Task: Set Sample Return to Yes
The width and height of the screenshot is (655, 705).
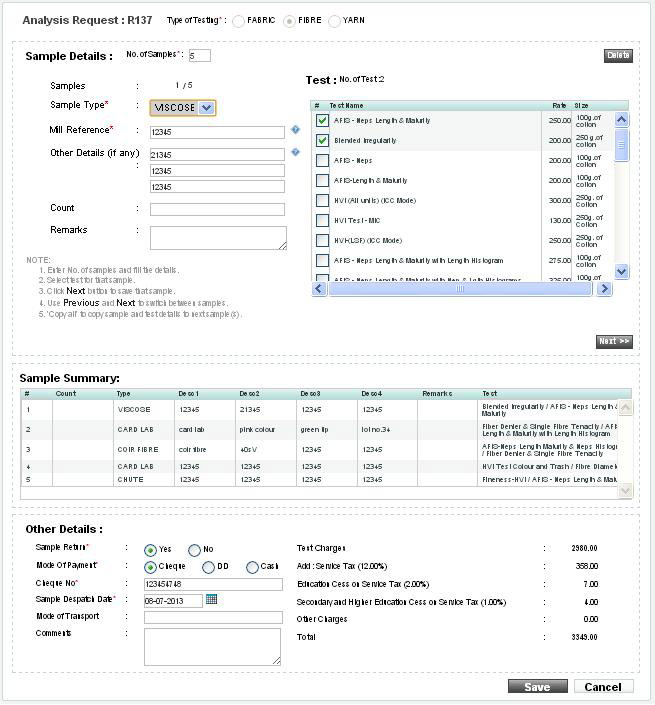Action: pyautogui.click(x=150, y=550)
